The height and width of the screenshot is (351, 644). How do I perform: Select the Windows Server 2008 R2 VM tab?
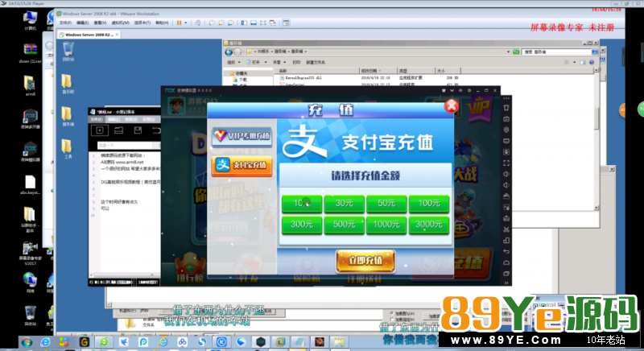[89, 35]
